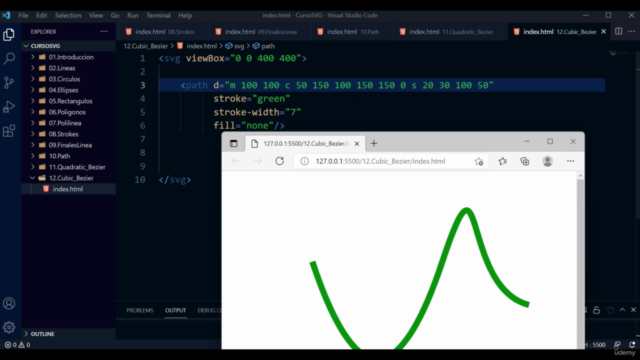Open the File menu
The width and height of the screenshot is (640, 360).
pos(23,15)
